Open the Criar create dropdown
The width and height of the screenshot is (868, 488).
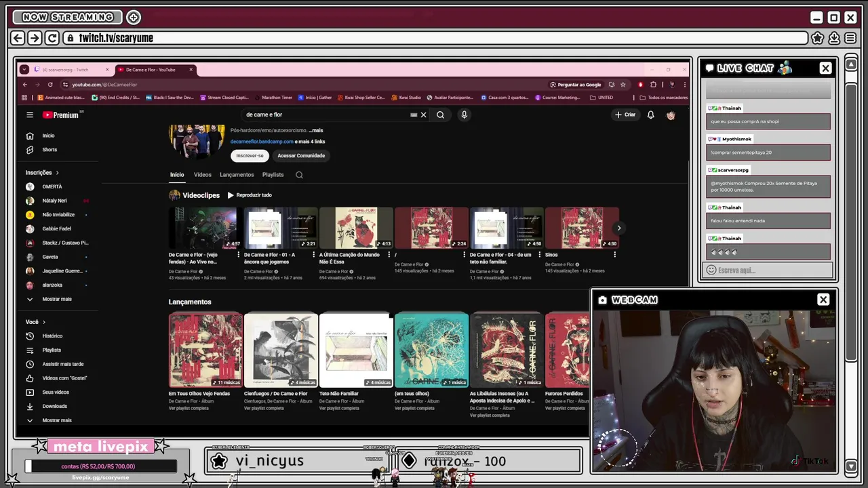point(625,115)
